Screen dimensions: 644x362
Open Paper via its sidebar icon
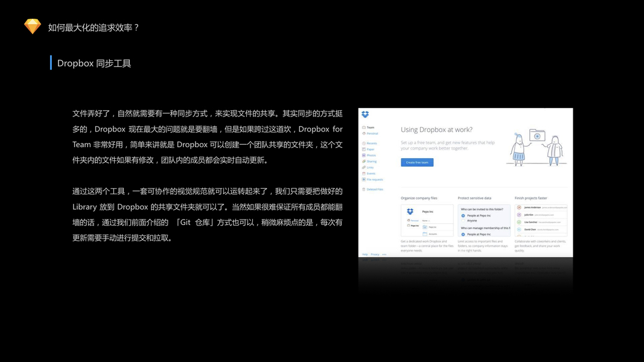(x=364, y=150)
